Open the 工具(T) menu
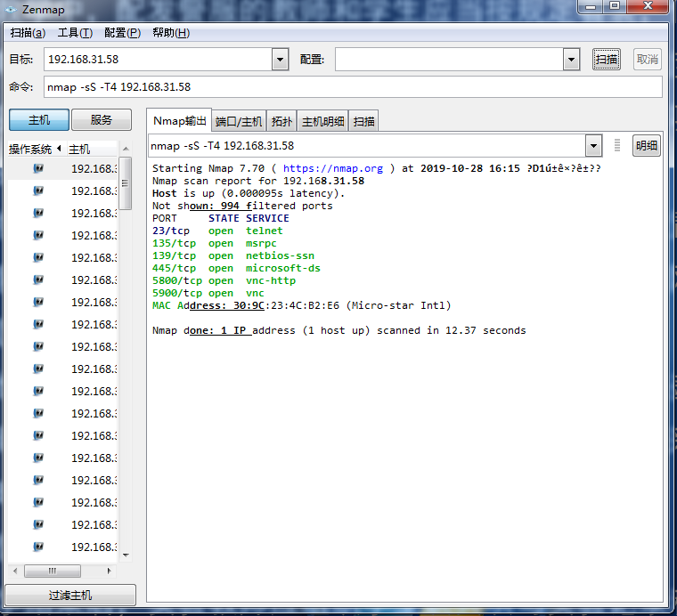This screenshot has height=616, width=677. tap(75, 33)
